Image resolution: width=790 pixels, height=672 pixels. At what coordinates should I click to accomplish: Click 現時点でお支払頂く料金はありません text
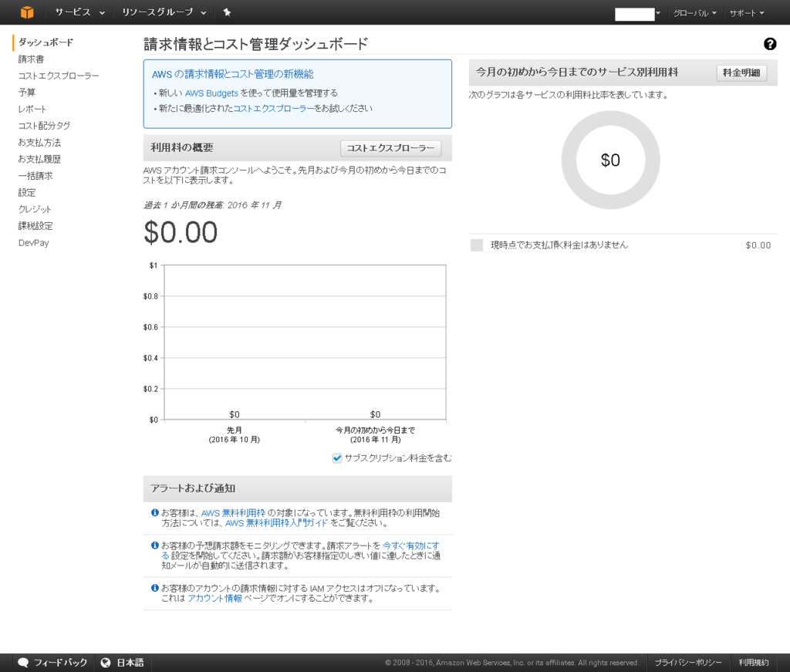559,245
